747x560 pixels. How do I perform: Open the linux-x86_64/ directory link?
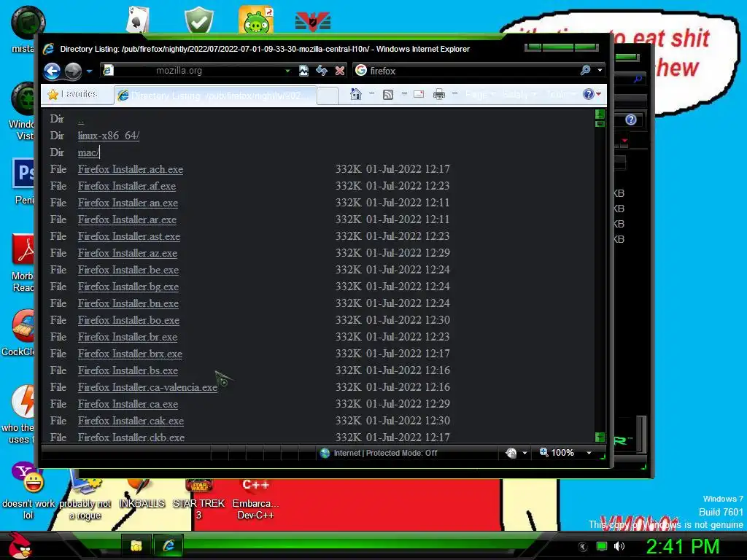click(109, 136)
